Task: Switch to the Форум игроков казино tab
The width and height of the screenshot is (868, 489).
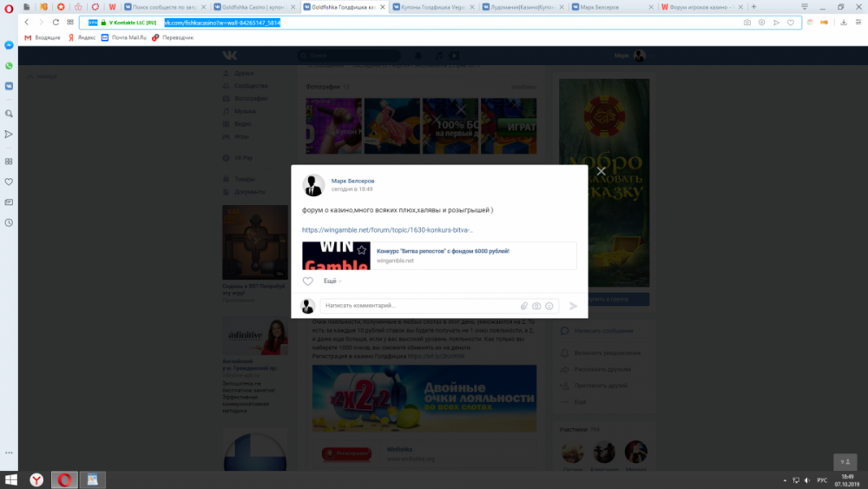Action: click(x=702, y=7)
